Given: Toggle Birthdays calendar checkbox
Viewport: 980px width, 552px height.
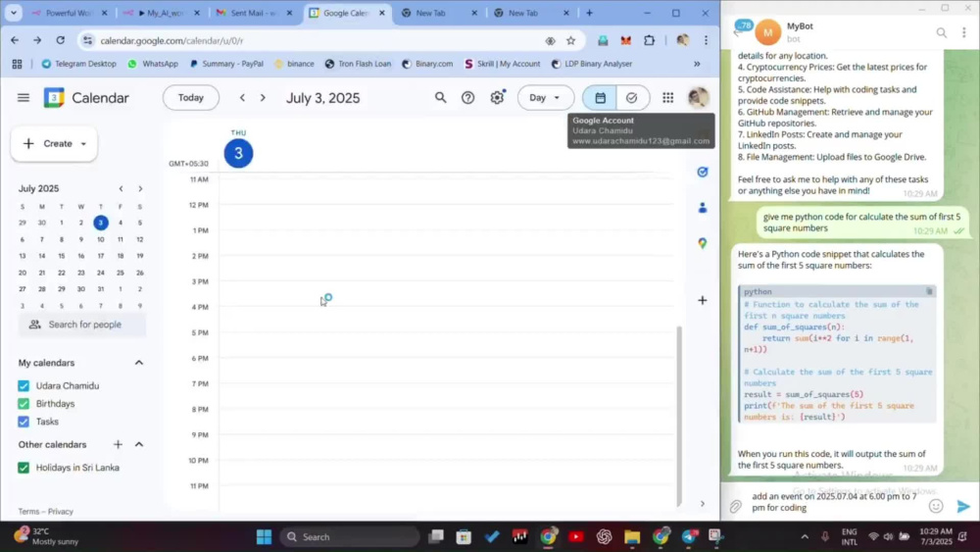Looking at the screenshot, I should (x=24, y=404).
